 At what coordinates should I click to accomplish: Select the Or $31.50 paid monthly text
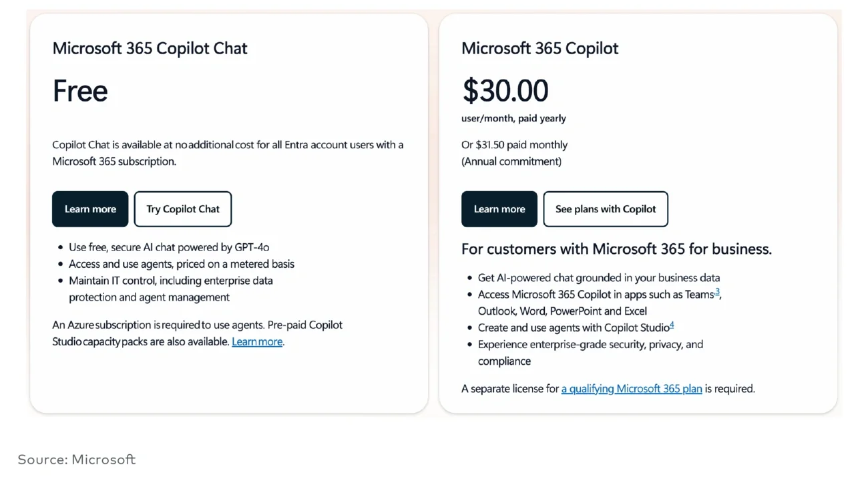(x=514, y=144)
